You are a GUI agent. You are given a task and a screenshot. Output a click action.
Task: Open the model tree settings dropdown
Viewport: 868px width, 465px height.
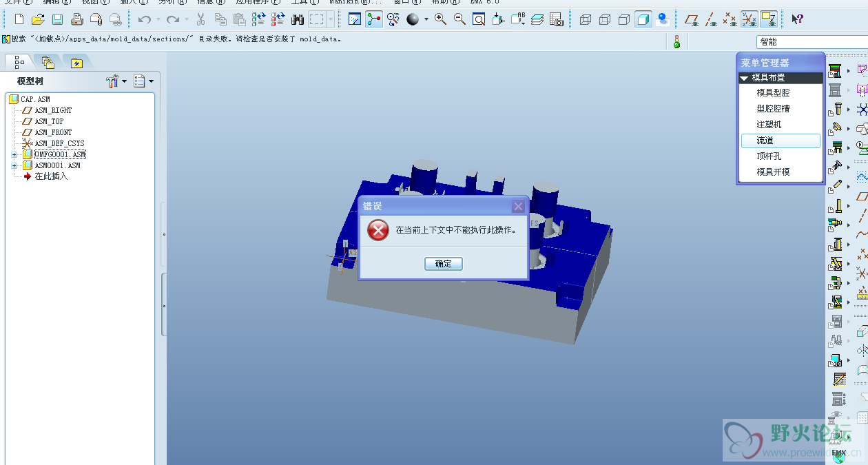[116, 81]
